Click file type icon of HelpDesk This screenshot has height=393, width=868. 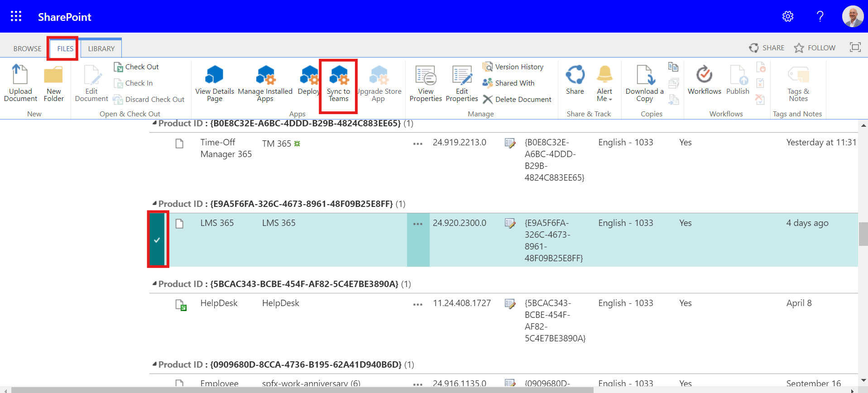(181, 305)
